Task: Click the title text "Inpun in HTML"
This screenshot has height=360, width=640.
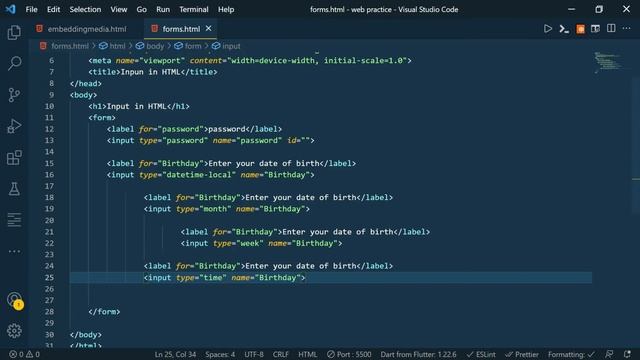Action: (x=151, y=72)
